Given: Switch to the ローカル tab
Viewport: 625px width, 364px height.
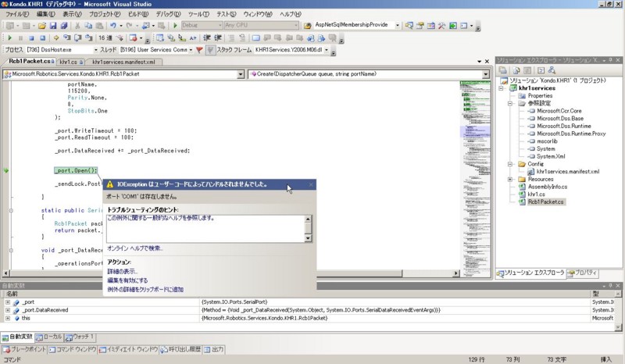Looking at the screenshot, I should pos(49,337).
